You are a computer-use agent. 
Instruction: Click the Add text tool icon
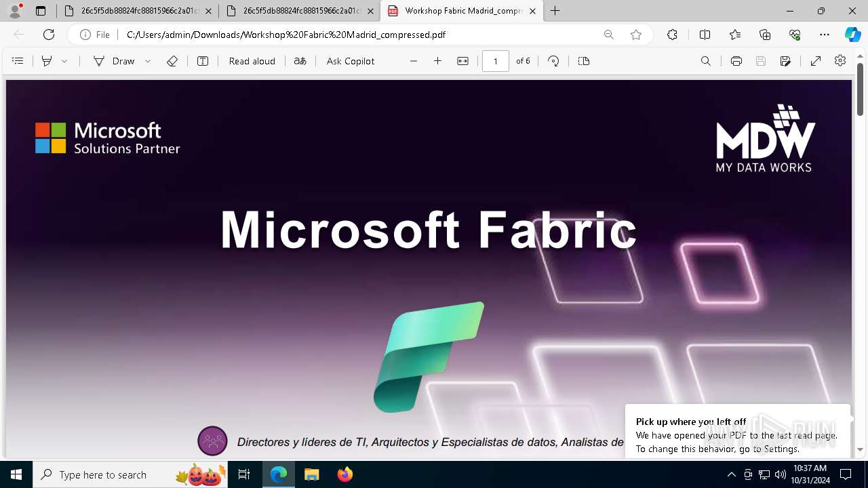pyautogui.click(x=203, y=61)
